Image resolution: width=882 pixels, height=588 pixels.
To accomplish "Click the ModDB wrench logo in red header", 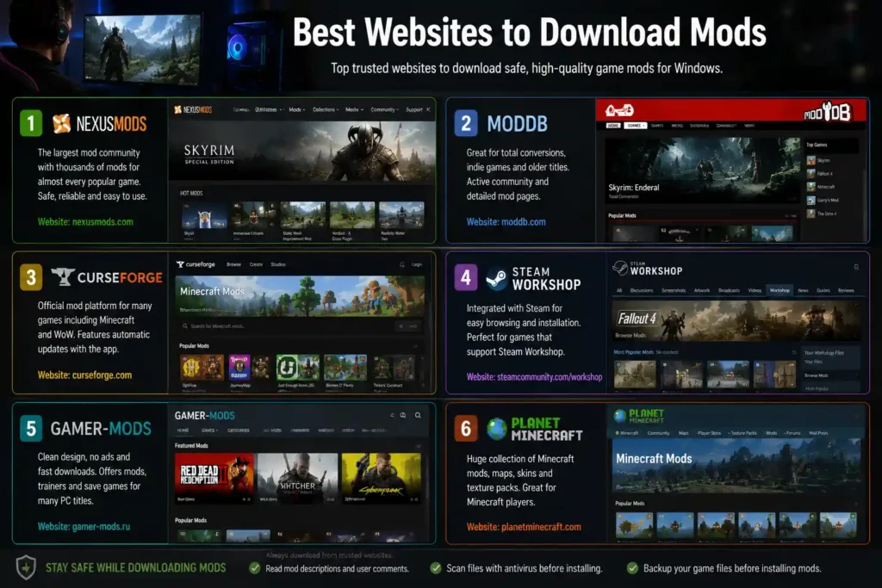I will point(828,111).
